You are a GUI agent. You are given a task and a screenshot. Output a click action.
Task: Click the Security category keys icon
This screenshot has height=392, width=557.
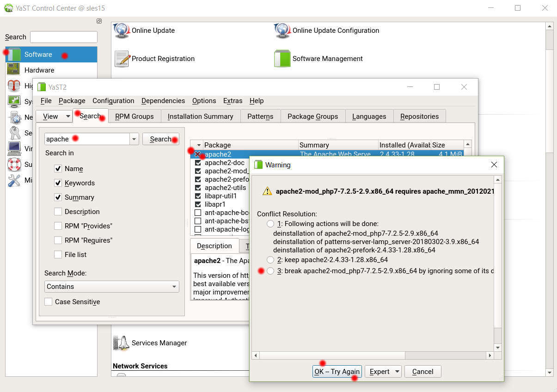point(15,133)
